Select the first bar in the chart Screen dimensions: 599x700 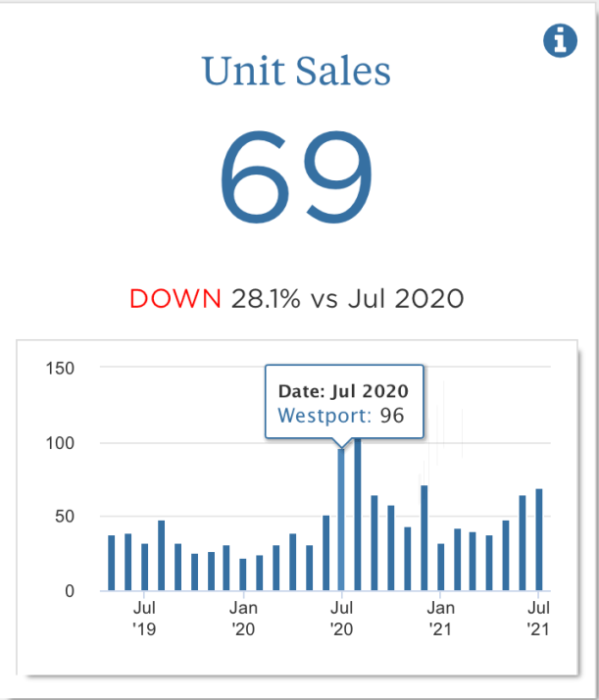[112, 564]
